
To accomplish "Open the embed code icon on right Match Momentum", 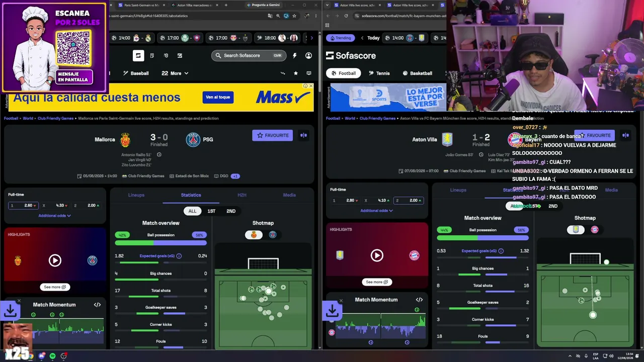I will point(419,300).
